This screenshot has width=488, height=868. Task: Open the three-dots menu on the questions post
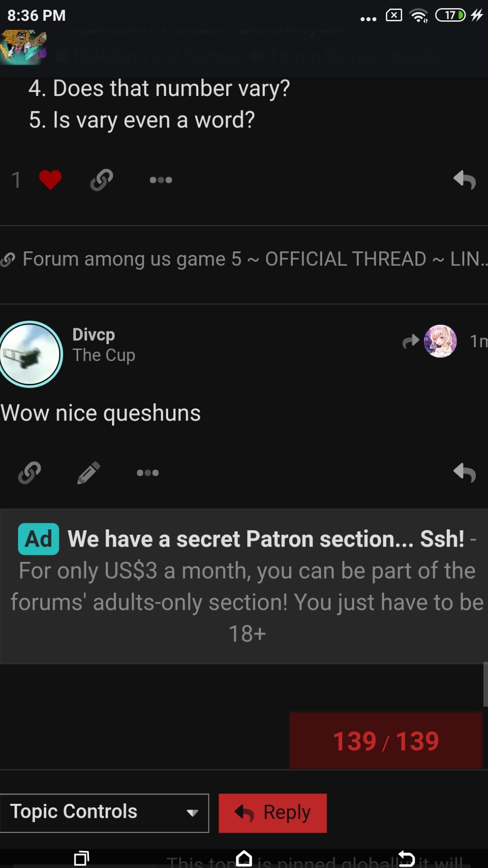[x=161, y=180]
